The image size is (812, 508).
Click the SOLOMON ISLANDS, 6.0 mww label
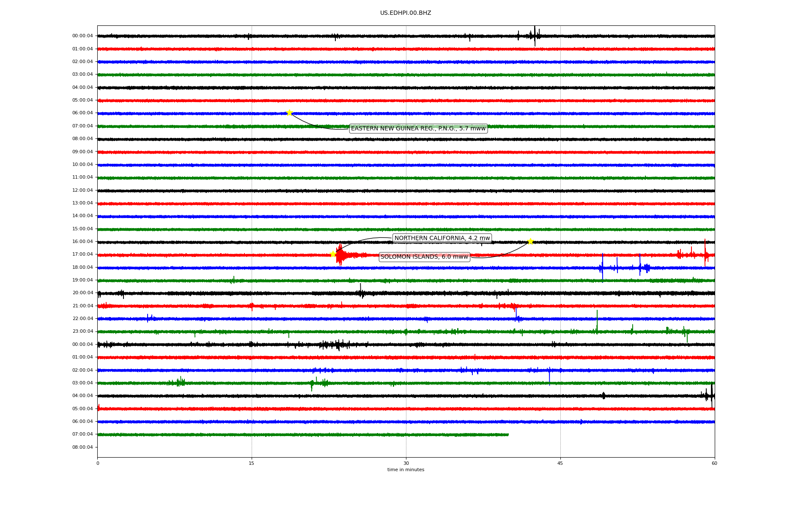pyautogui.click(x=424, y=257)
